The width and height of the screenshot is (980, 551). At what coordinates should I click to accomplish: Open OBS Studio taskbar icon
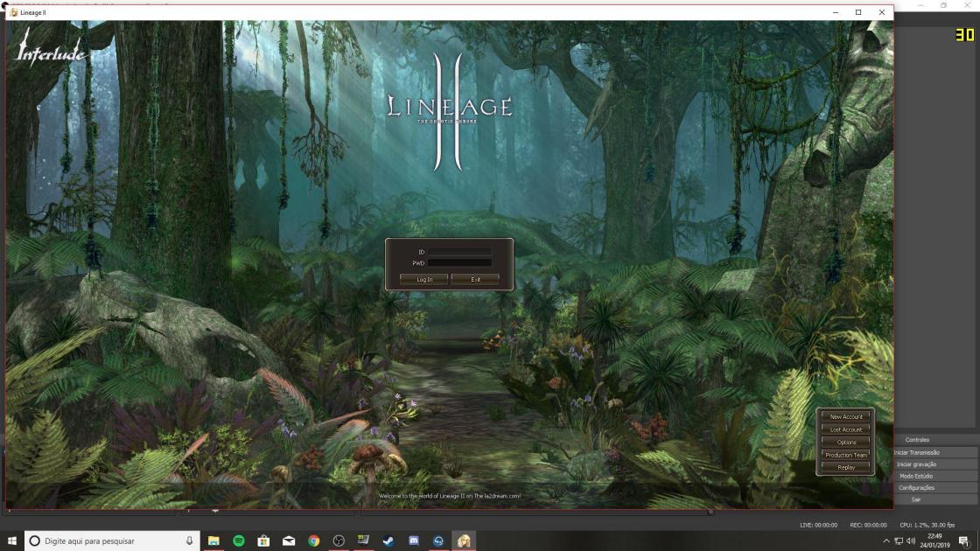[x=339, y=541]
